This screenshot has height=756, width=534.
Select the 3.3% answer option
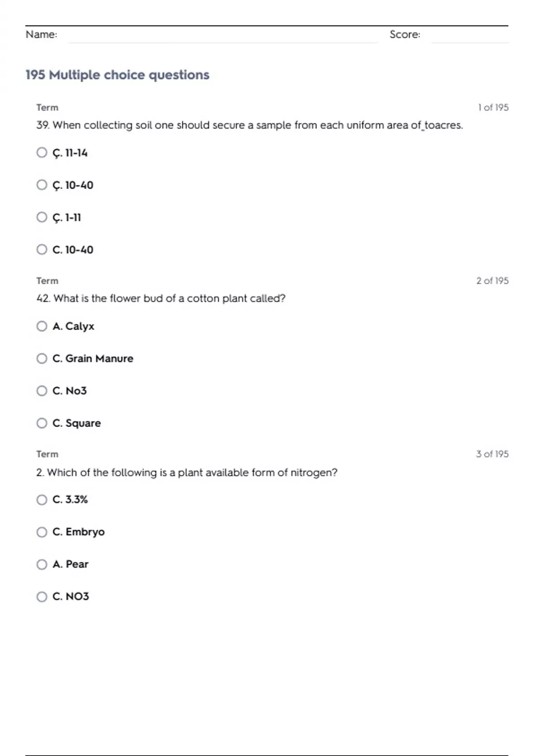tap(42, 500)
